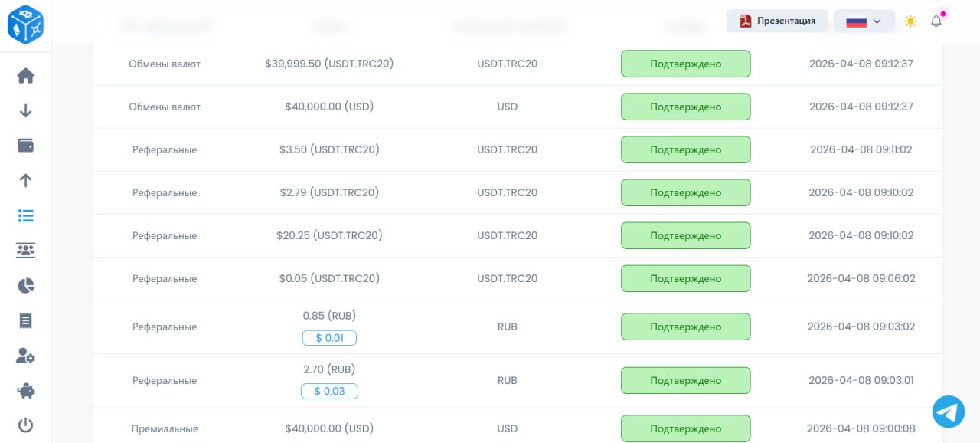Open the deposit down-arrow icon
The height and width of the screenshot is (443, 980).
point(26,111)
